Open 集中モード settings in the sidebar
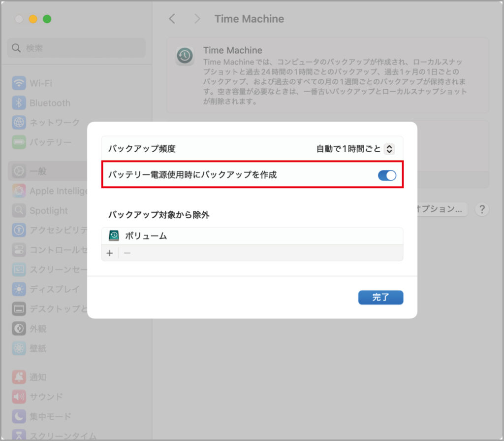The width and height of the screenshot is (504, 441). [x=42, y=416]
